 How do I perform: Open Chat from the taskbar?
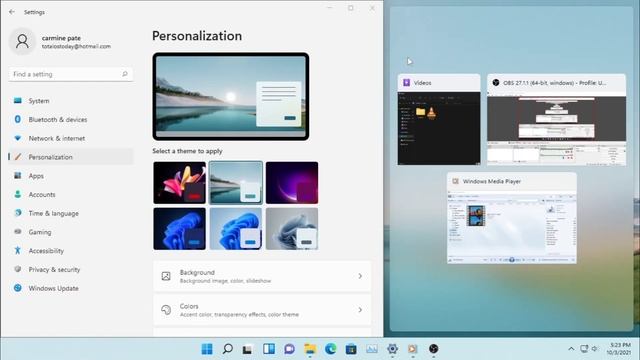(x=289, y=349)
